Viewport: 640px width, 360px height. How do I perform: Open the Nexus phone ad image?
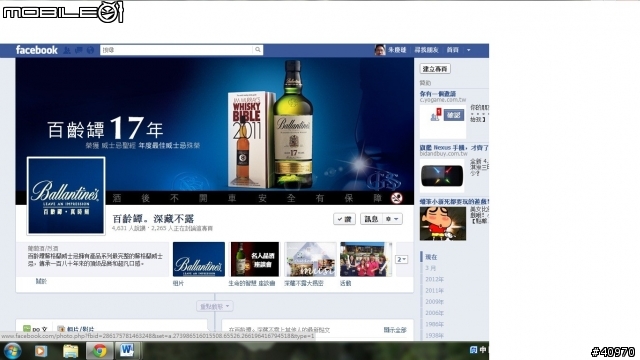coord(442,176)
